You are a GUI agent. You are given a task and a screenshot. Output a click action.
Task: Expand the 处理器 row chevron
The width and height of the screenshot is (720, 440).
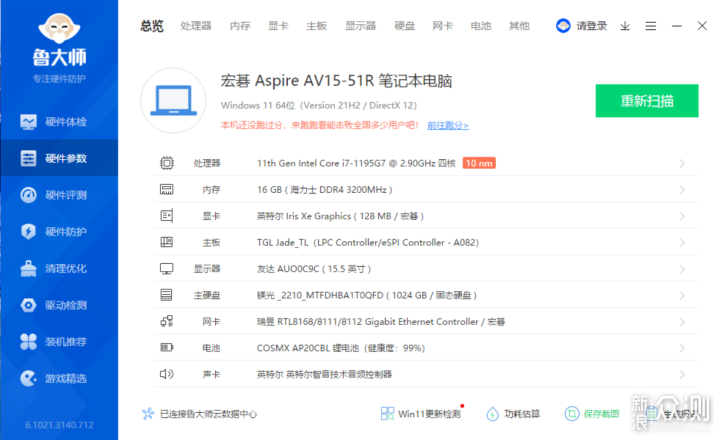click(682, 164)
